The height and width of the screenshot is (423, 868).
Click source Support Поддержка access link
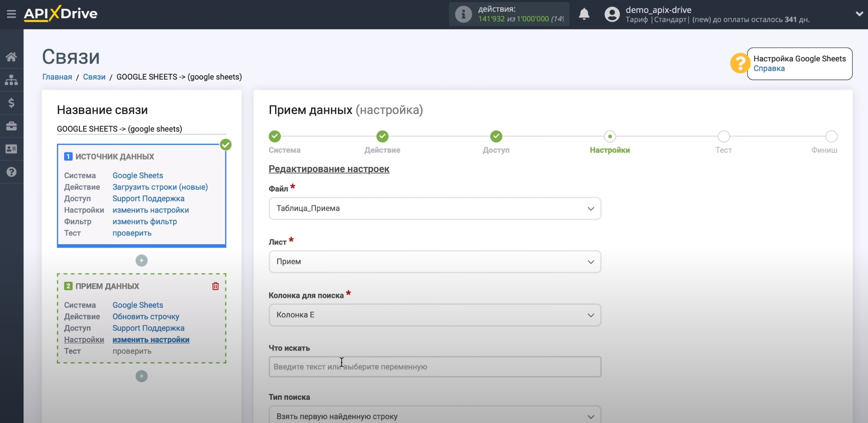[148, 199]
